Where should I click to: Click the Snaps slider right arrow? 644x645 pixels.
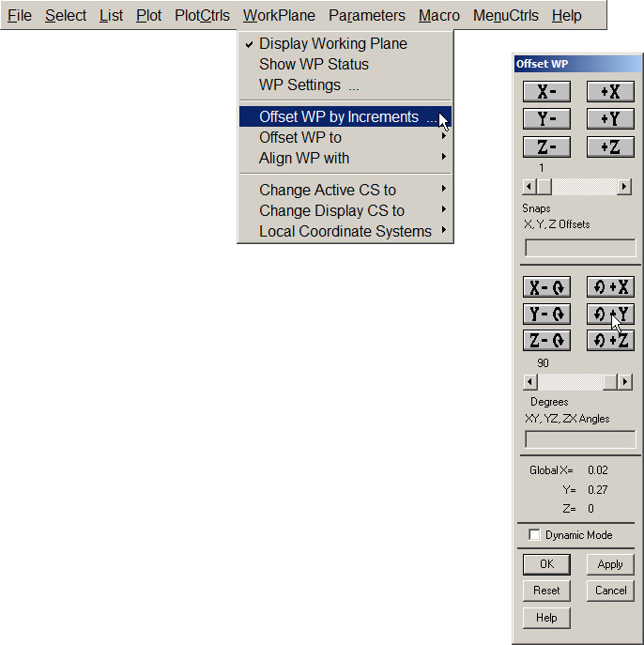624,187
